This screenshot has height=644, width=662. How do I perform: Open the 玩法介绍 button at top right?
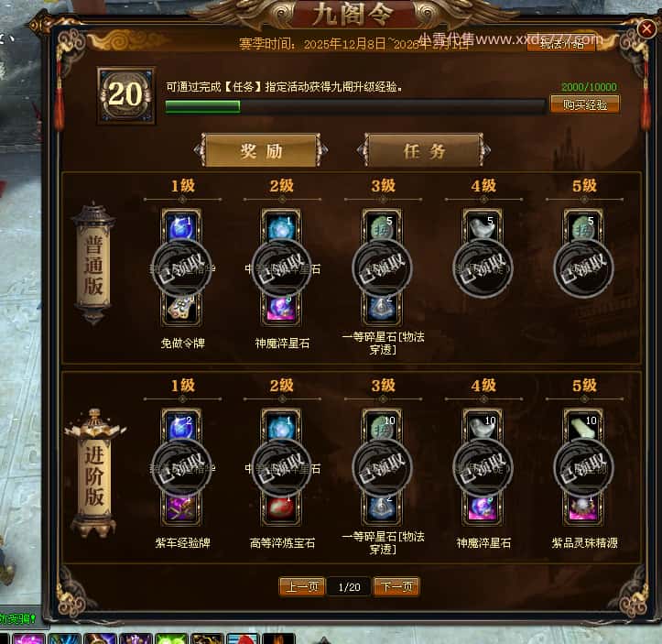click(x=561, y=43)
